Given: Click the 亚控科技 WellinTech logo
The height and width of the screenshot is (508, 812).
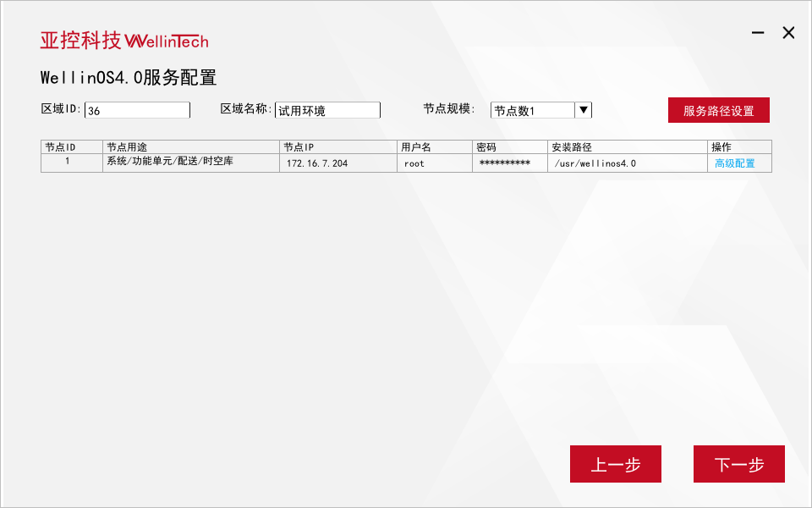Looking at the screenshot, I should click(x=124, y=40).
